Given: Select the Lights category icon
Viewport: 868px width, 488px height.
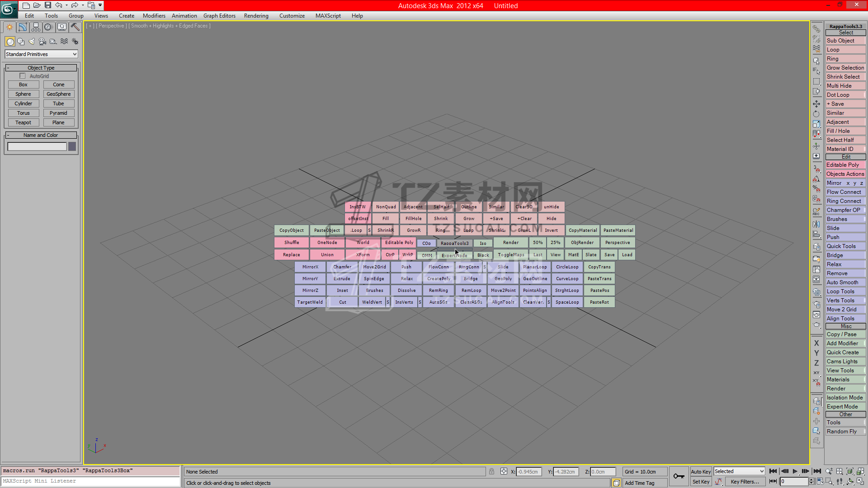Looking at the screenshot, I should [x=32, y=42].
